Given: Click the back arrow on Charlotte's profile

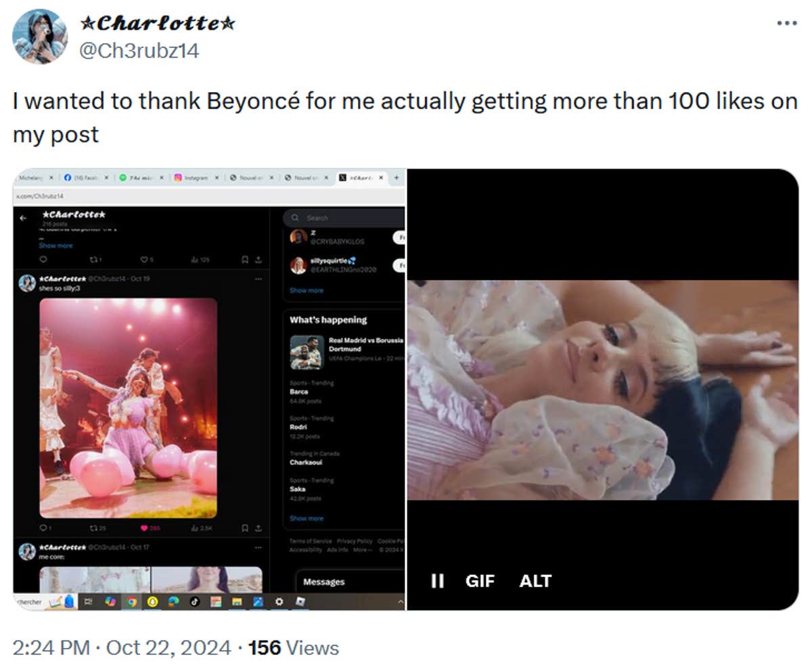Looking at the screenshot, I should click(x=24, y=217).
